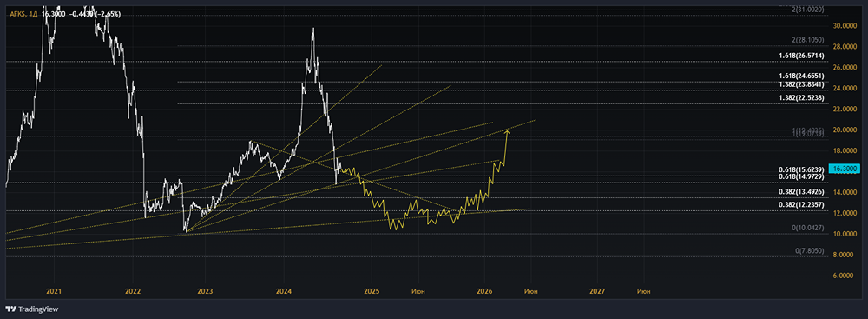
Task: Click the 0.382(13.4926) Fibonacci label
Action: click(x=801, y=192)
